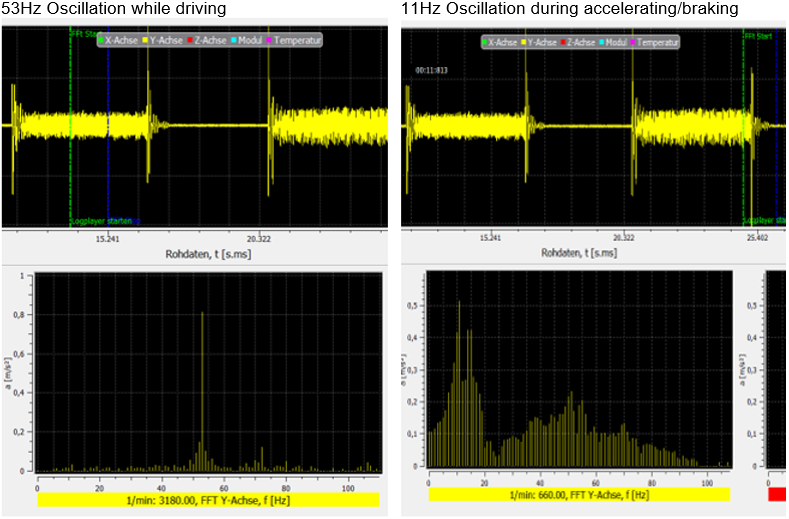Click 'Rohdaten, t [s.ms]' label under 11Hz chart
The height and width of the screenshot is (519, 789).
coord(579,253)
